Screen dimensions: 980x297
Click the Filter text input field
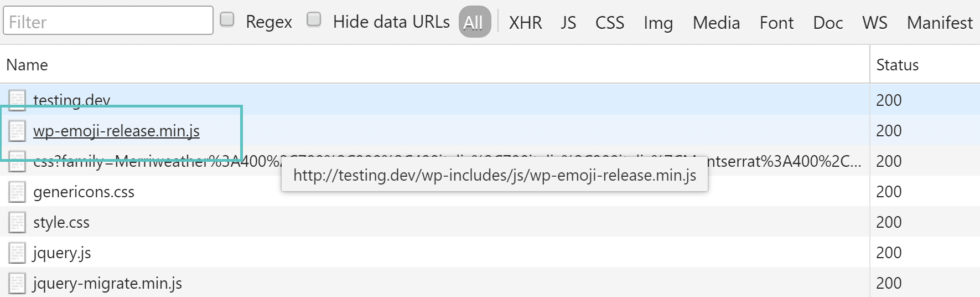pos(108,21)
